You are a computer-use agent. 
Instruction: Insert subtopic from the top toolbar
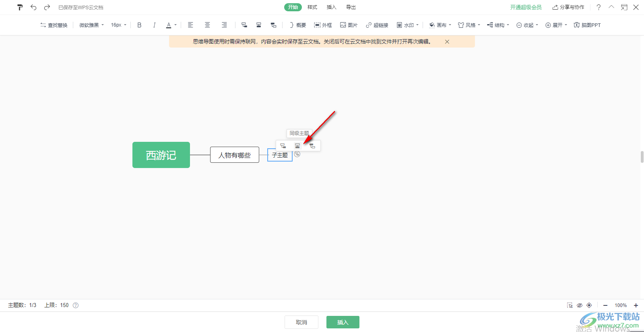click(244, 25)
